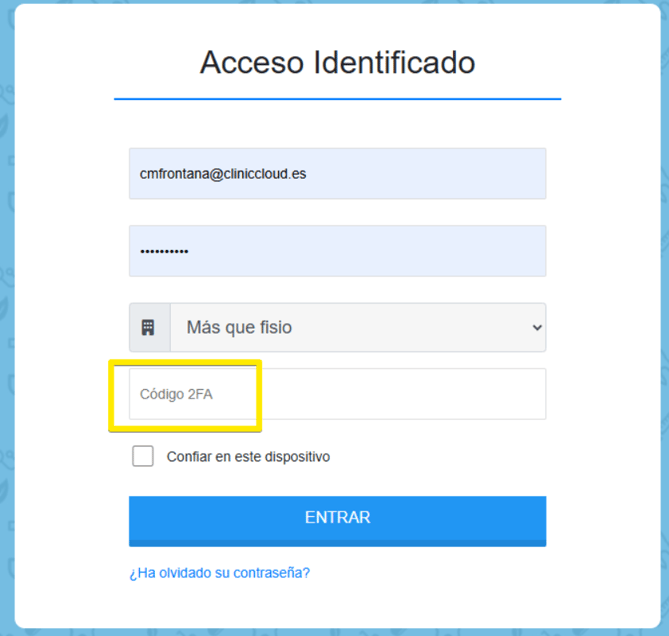Place cursor in the masked password field
669x636 pixels.
tap(337, 251)
